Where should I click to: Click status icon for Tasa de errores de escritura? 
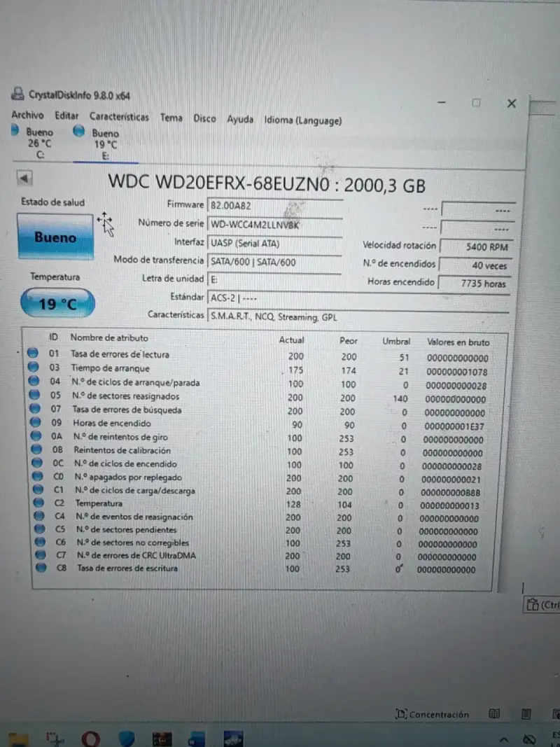(41, 567)
